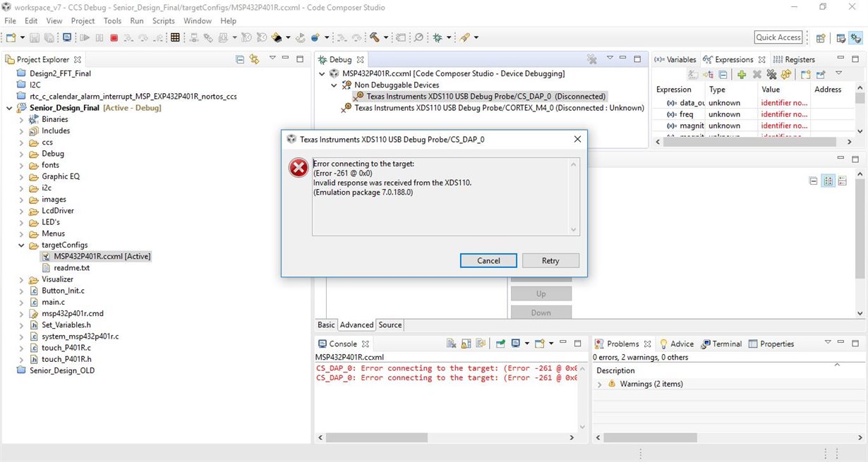Expand the Binaries node
Viewport: 868px width, 462px height.
click(x=22, y=119)
